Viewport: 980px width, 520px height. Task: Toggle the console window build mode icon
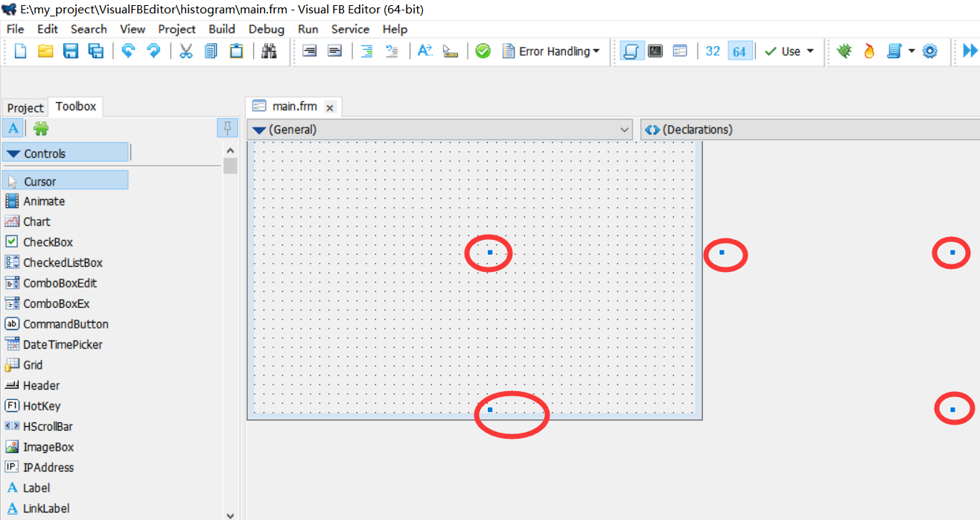(x=656, y=51)
